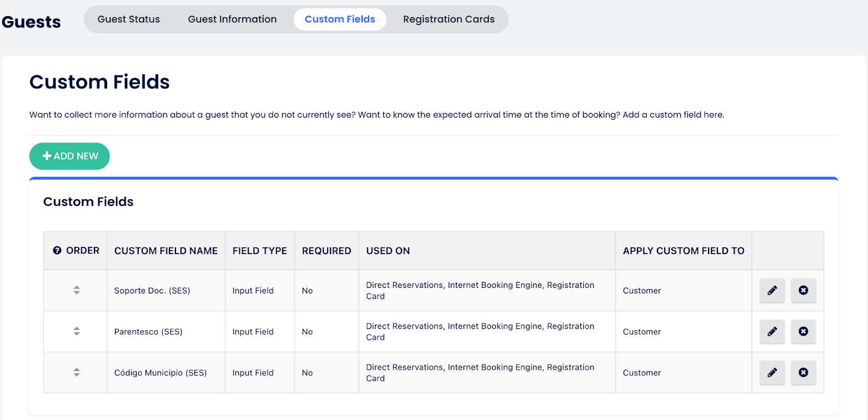
Task: Click the Apply Custom Field To header
Action: pyautogui.click(x=683, y=251)
